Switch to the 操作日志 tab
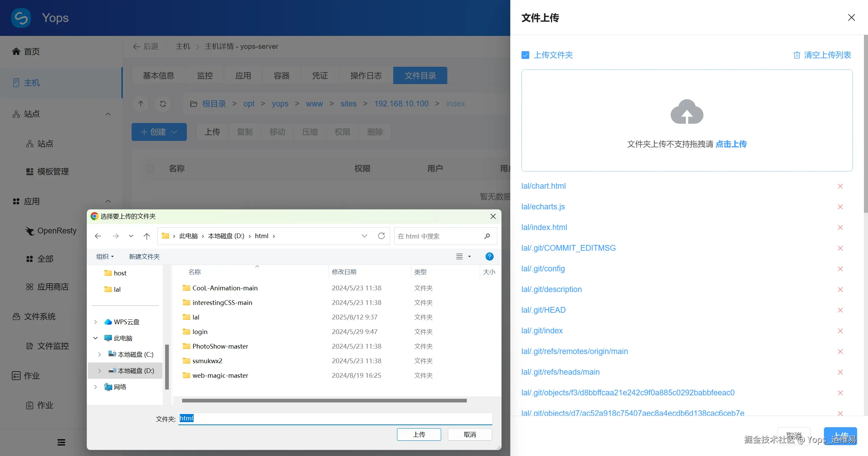Viewport: 868px width, 456px height. pyautogui.click(x=366, y=76)
